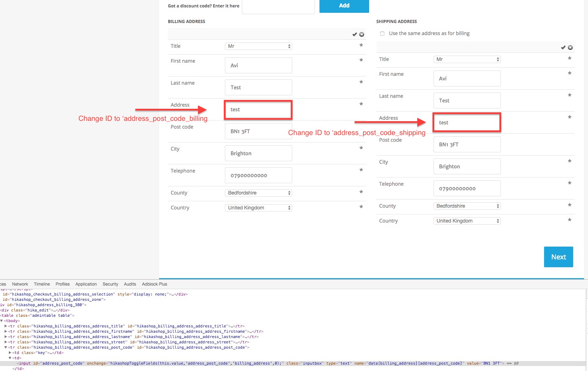Image resolution: width=588 pixels, height=371 pixels.
Task: Expand the td class="key" node
Action: click(10, 353)
